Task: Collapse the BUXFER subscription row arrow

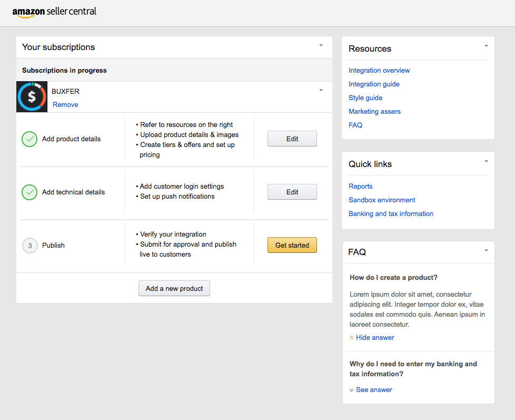Action: pos(321,90)
